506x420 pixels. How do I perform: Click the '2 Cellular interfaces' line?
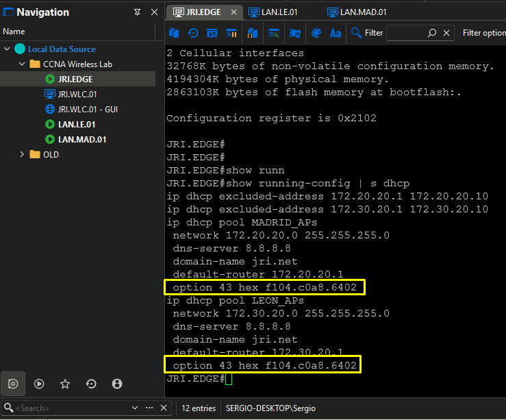tap(236, 53)
